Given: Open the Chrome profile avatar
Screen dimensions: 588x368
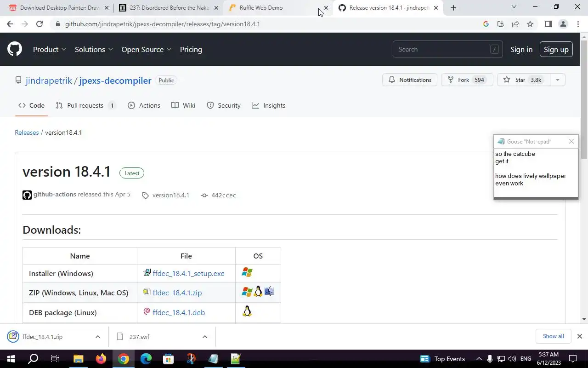Looking at the screenshot, I should pyautogui.click(x=563, y=24).
